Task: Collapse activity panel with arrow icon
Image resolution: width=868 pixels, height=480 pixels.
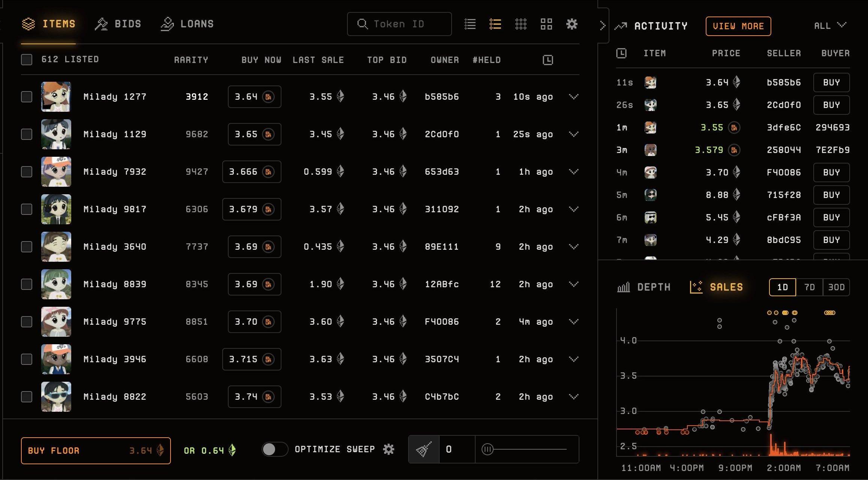Action: [602, 25]
